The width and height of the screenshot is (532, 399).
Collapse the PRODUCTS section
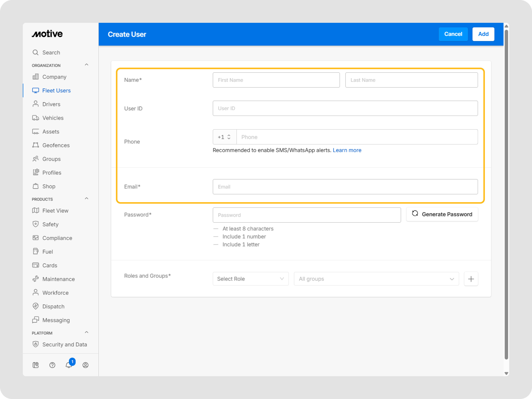coord(86,198)
